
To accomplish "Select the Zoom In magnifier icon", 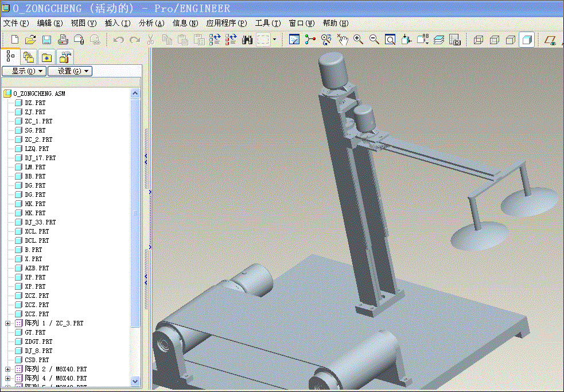I will (x=359, y=40).
